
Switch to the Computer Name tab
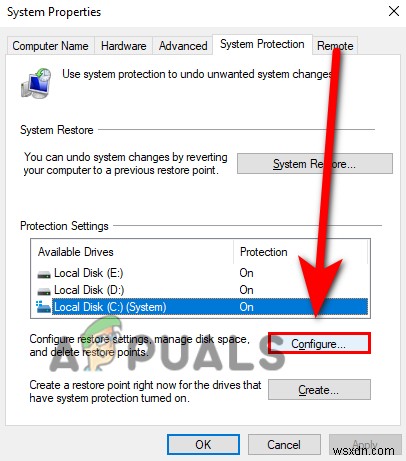[50, 46]
